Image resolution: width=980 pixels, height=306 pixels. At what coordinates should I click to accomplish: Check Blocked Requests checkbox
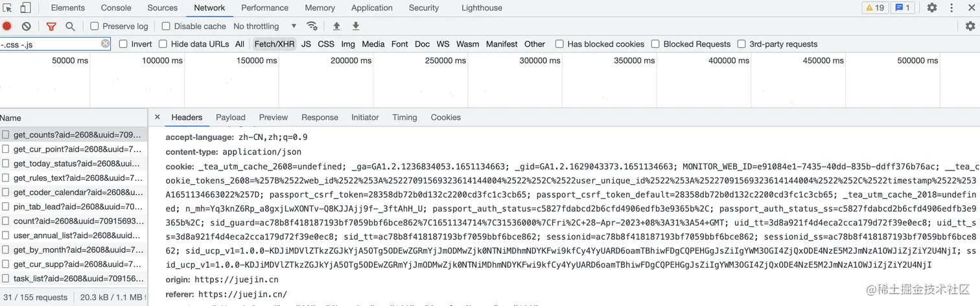click(x=655, y=44)
